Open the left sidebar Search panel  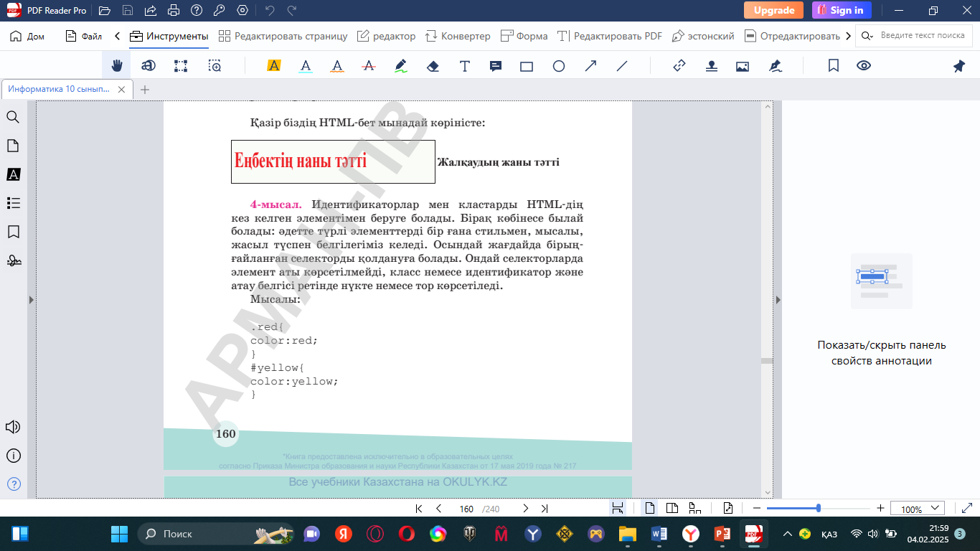[x=13, y=117]
